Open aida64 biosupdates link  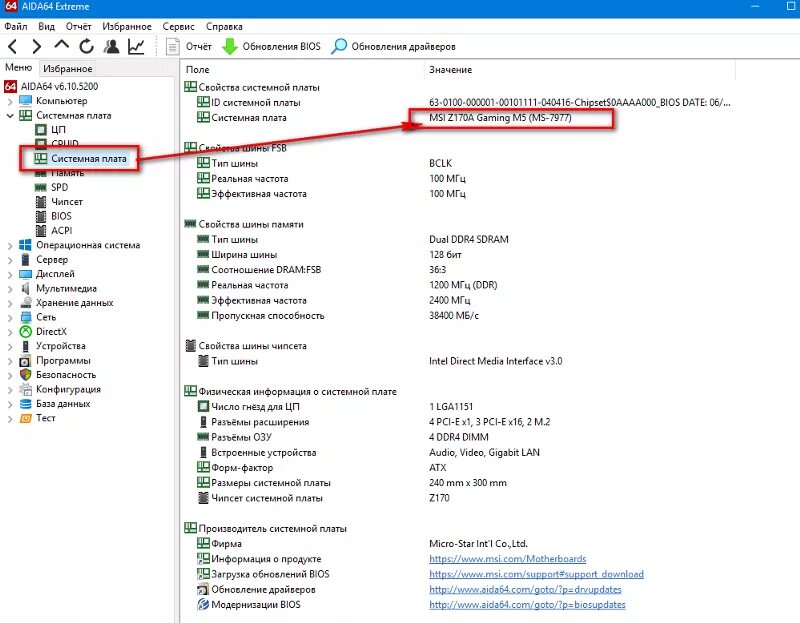pyautogui.click(x=527, y=605)
